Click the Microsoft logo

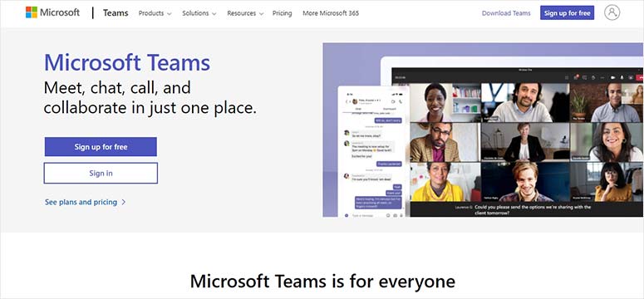tap(52, 12)
